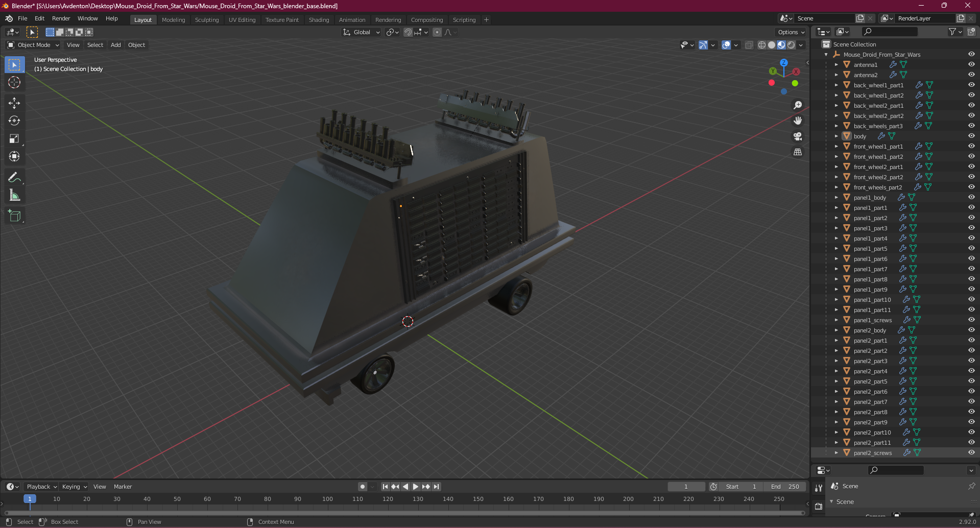Open the Keying dropdown
980x528 pixels.
[x=75, y=487]
